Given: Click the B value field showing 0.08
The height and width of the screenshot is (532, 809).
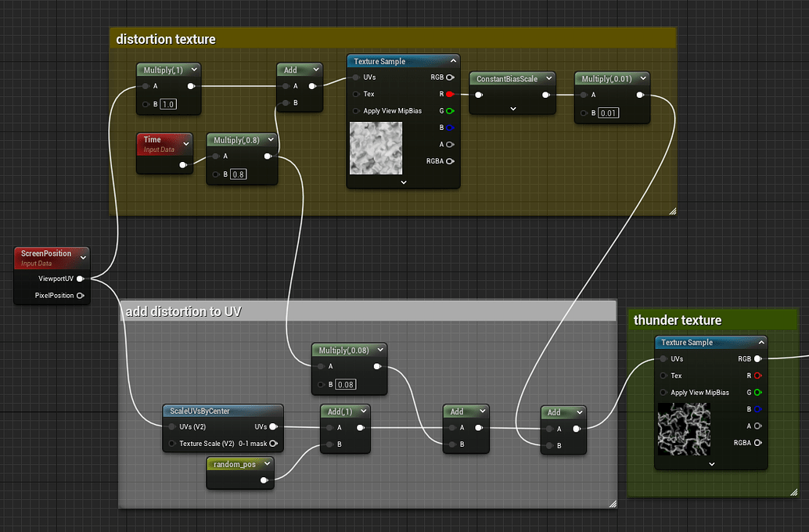Looking at the screenshot, I should tap(345, 384).
